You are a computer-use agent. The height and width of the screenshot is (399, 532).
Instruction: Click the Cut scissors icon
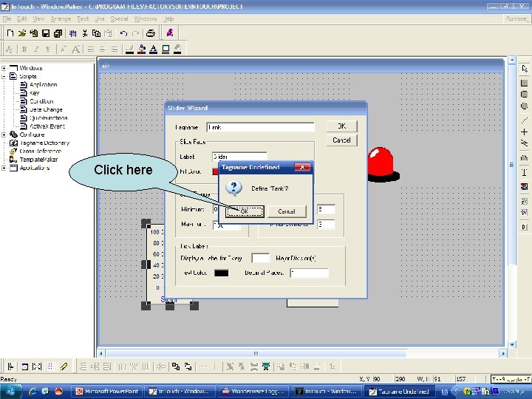point(85,33)
